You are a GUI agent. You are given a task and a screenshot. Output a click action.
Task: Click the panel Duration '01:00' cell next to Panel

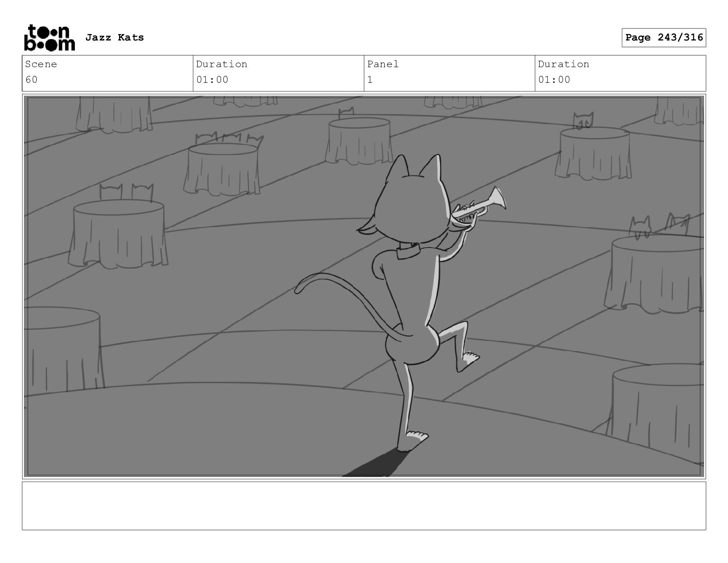click(x=620, y=73)
